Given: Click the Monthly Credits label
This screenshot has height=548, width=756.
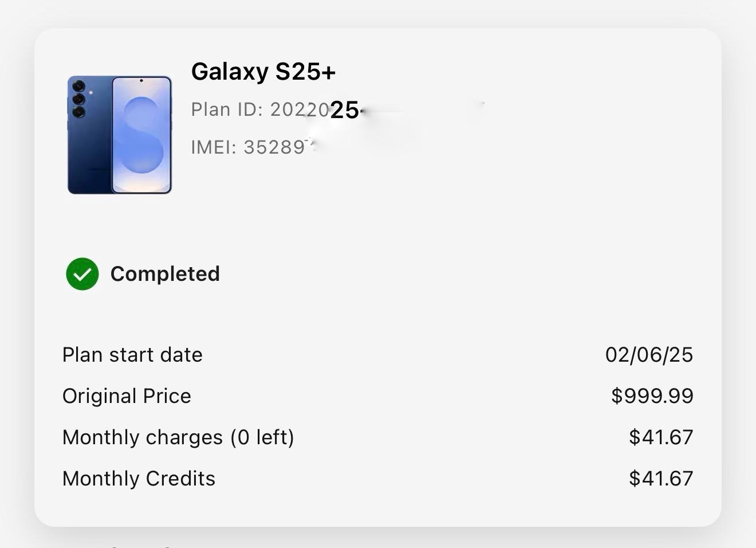Looking at the screenshot, I should [139, 479].
